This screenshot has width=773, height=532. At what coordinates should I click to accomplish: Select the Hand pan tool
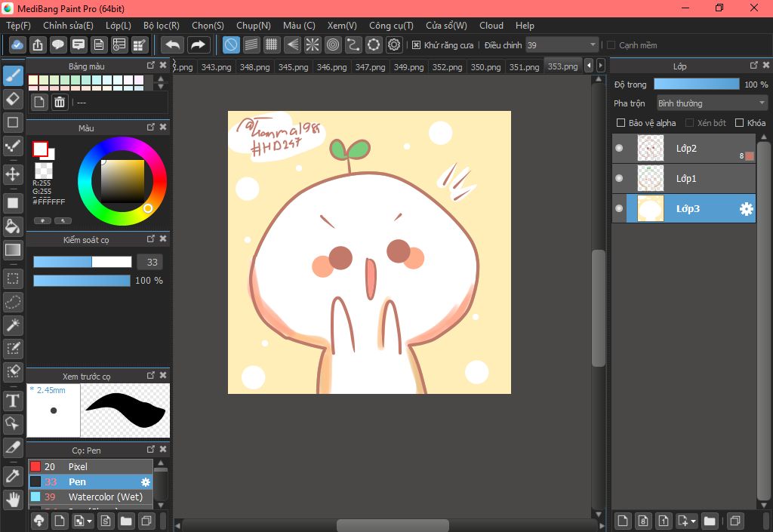pyautogui.click(x=13, y=499)
